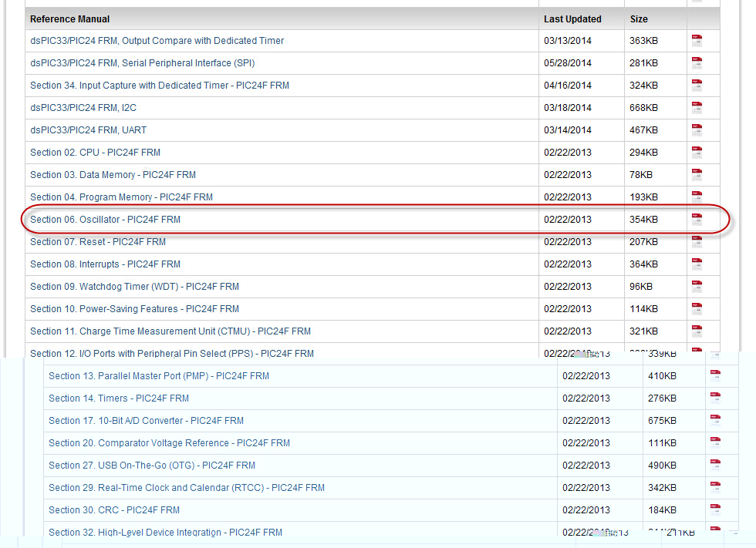Open PDF icon for Section 20 Comparator Voltage Reference
Screen dimensions: 756x548
tap(715, 443)
